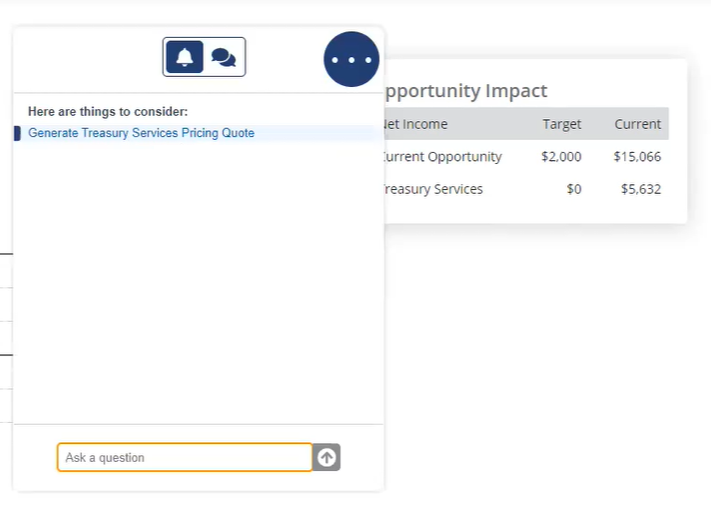Click the Current column header
711x508 pixels.
(x=638, y=124)
